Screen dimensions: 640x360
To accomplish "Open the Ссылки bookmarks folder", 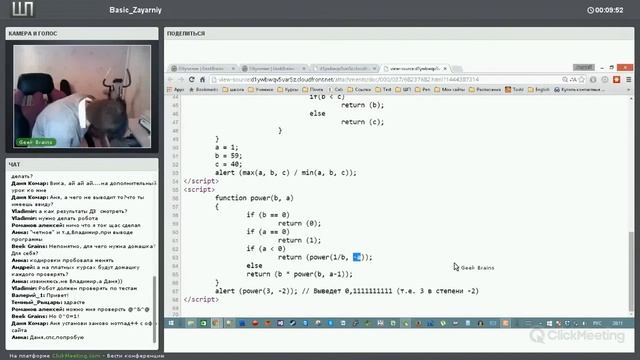I will click(x=359, y=89).
